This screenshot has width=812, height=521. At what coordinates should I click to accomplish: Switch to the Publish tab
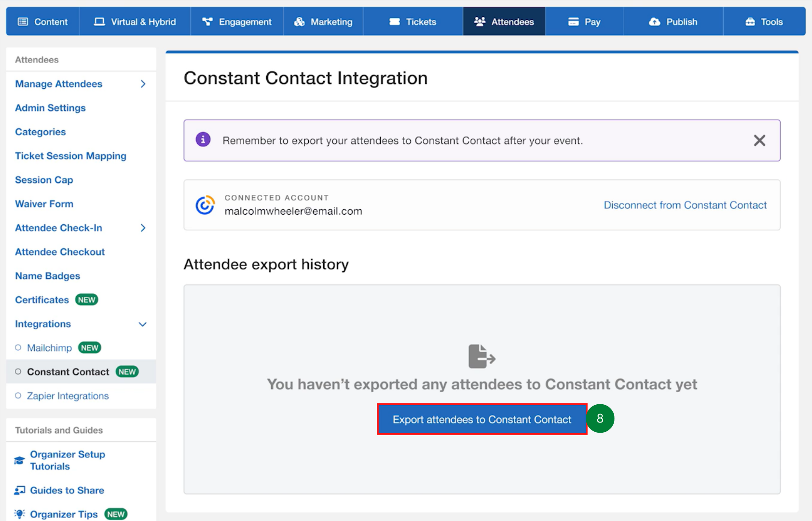point(673,22)
